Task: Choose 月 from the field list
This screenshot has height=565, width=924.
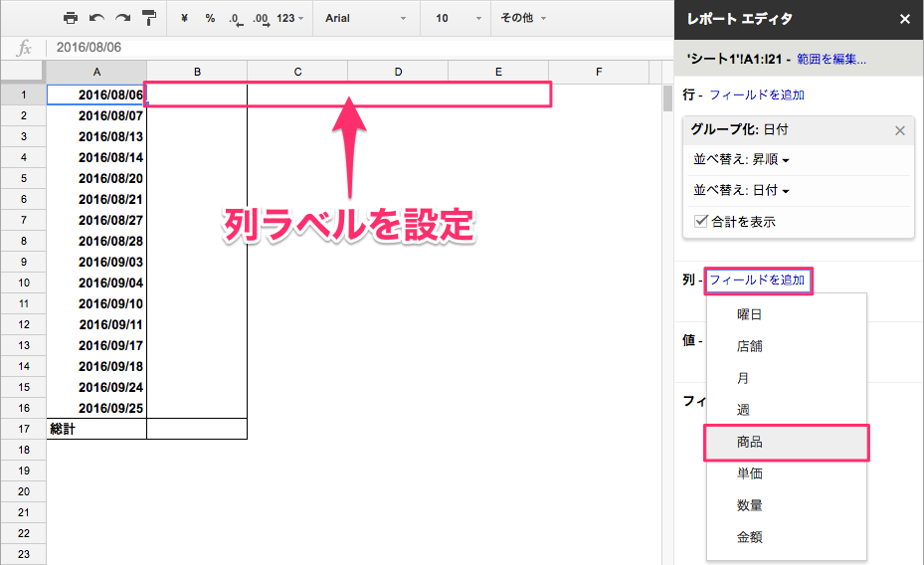Action: (787, 378)
